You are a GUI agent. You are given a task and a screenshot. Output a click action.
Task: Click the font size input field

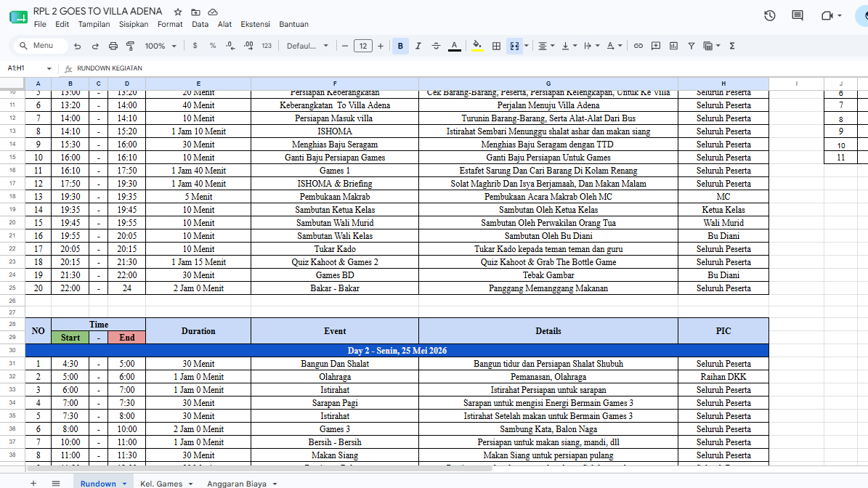(362, 46)
